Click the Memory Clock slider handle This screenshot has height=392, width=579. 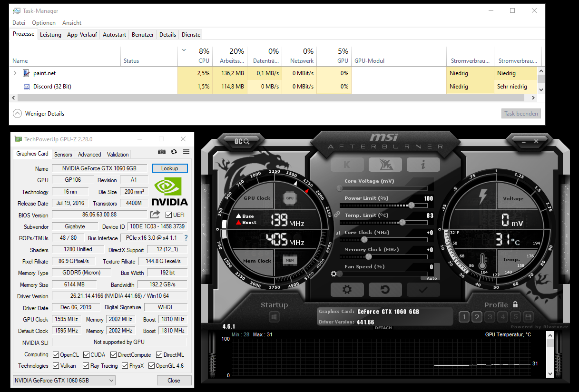368,256
